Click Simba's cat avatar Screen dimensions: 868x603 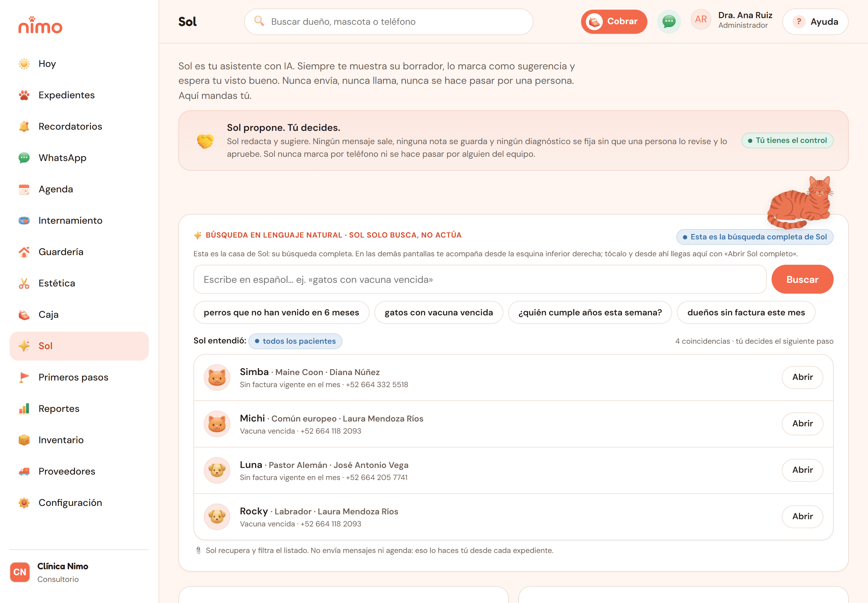[217, 377]
